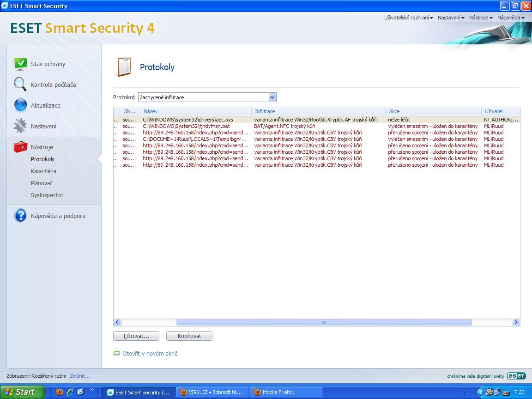532x399 pixels.
Task: Open Stav ochrany status icon
Action: [20, 64]
